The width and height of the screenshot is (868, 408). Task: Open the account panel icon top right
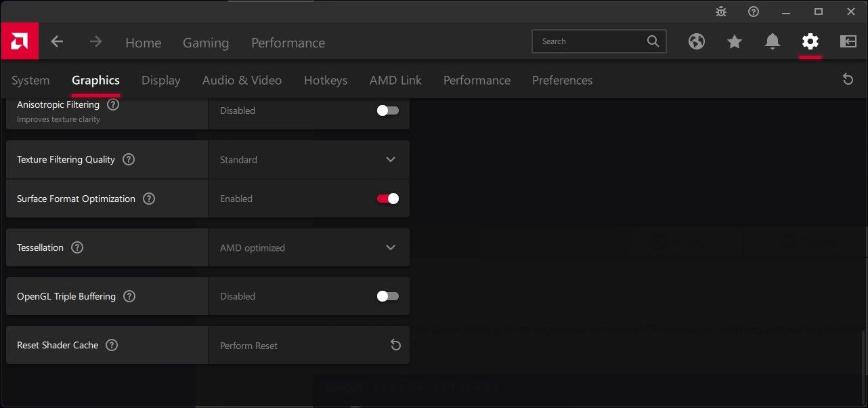pyautogui.click(x=848, y=41)
